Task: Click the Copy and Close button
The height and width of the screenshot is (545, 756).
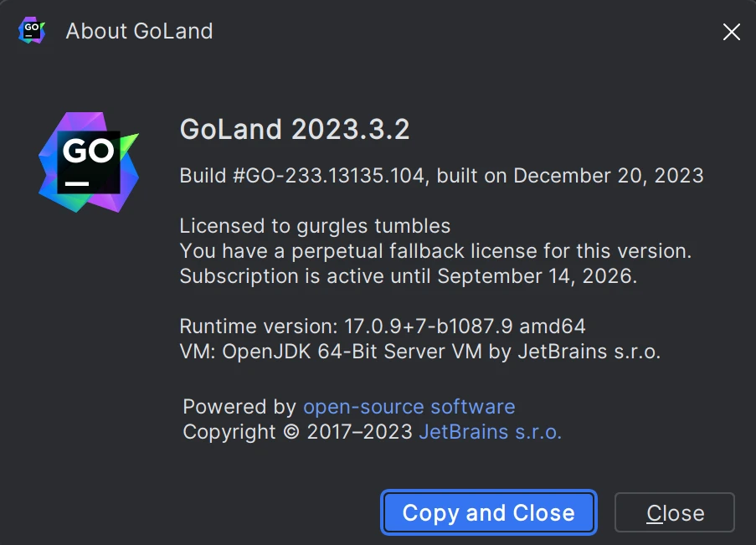Action: 489,512
